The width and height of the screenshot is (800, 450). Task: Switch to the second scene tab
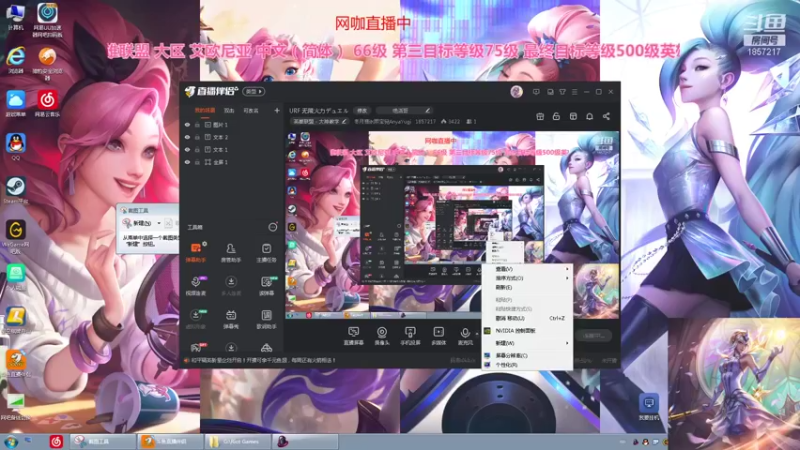click(229, 110)
